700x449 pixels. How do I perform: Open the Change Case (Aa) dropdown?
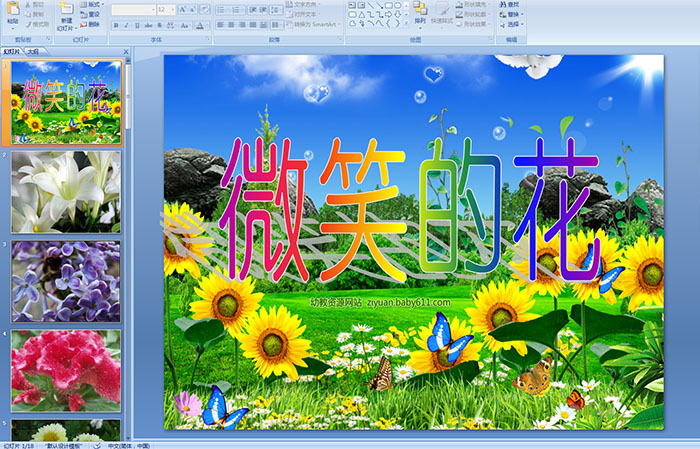185,25
